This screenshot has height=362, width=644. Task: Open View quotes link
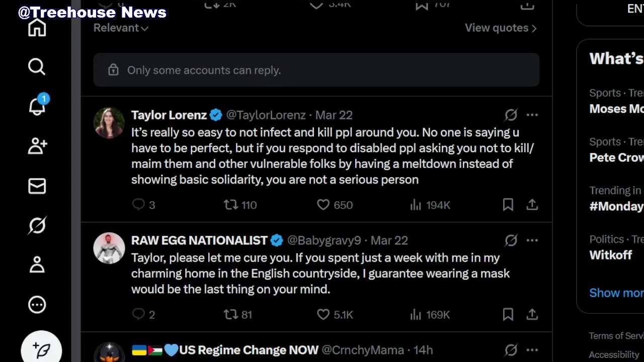[x=500, y=28]
